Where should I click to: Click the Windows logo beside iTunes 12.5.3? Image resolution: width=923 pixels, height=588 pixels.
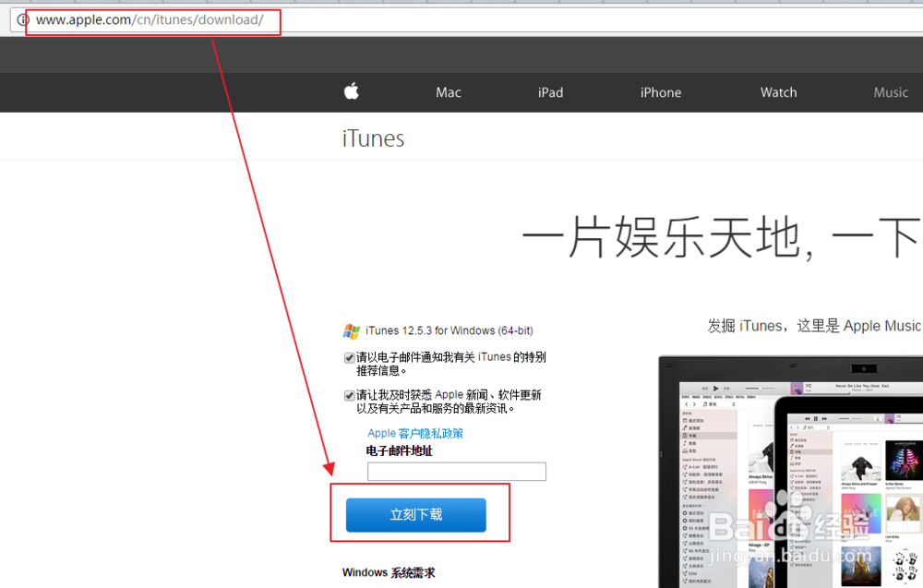pyautogui.click(x=352, y=331)
